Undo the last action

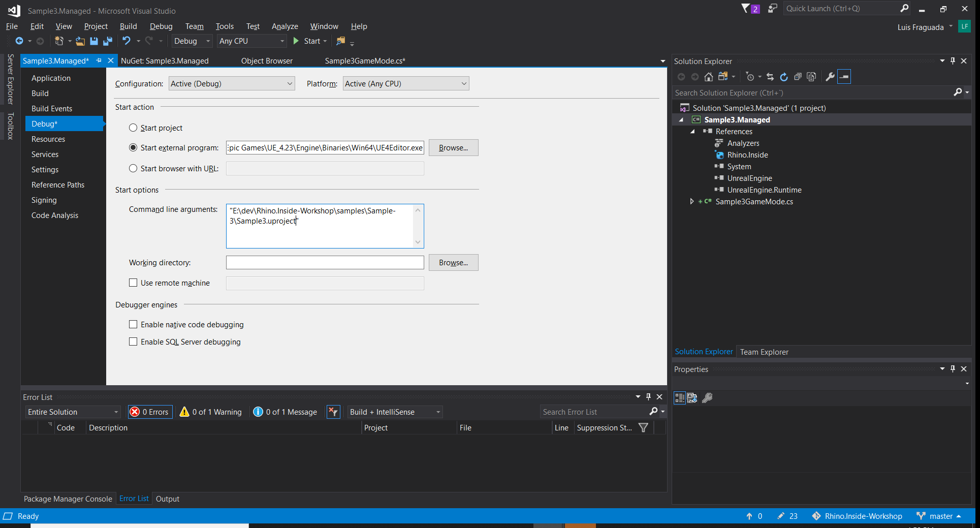point(126,41)
